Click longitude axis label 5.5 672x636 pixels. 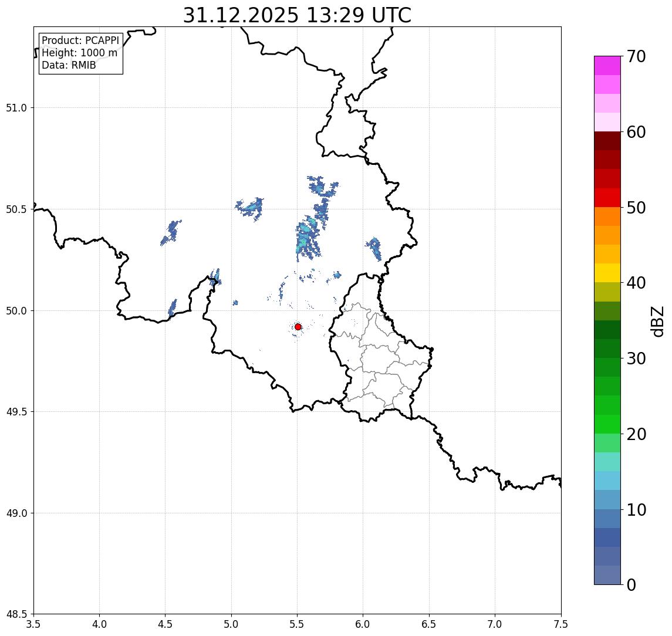pyautogui.click(x=298, y=624)
